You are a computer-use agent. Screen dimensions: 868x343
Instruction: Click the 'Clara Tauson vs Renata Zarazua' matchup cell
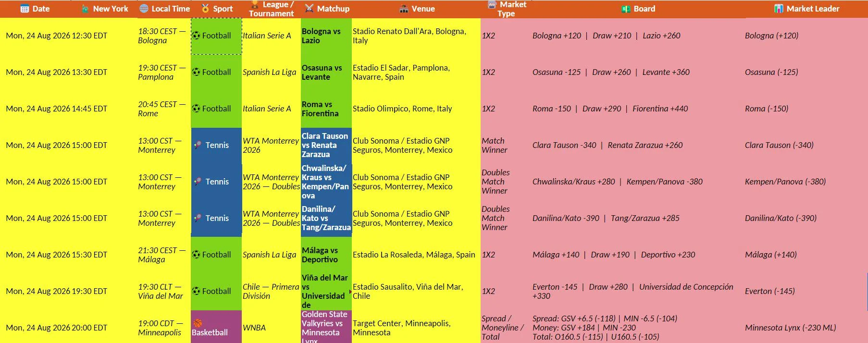click(326, 145)
